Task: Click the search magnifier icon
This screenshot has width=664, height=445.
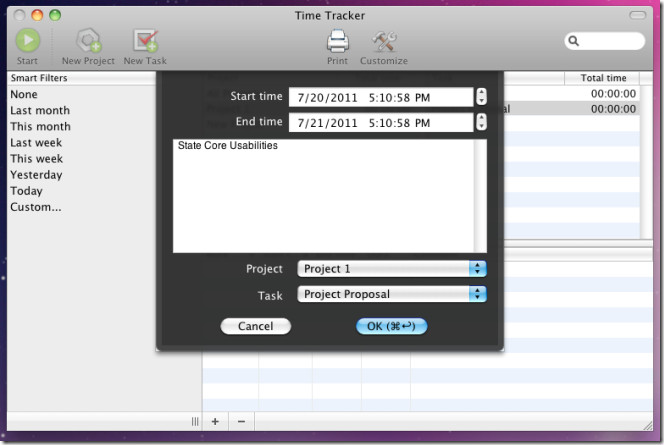Action: 574,41
